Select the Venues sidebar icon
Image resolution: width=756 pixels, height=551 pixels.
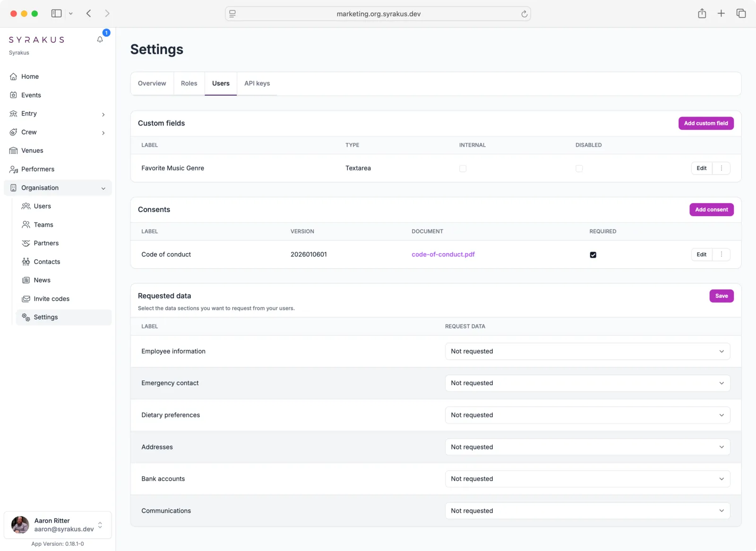coord(14,150)
